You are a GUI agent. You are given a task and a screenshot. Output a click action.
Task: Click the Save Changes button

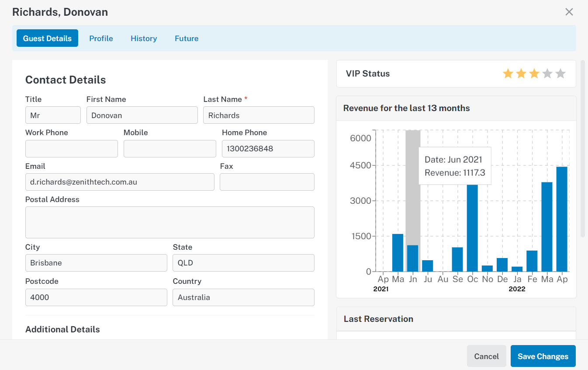tap(543, 356)
